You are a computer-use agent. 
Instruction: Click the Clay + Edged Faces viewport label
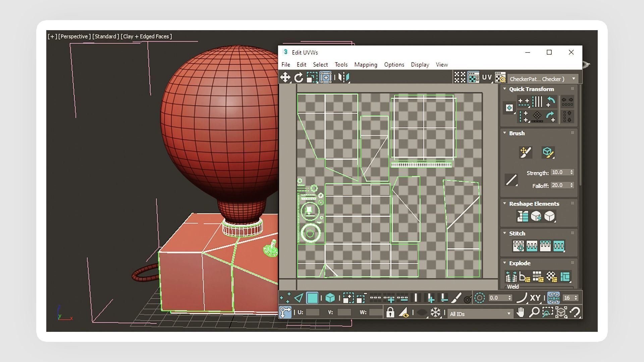click(146, 37)
